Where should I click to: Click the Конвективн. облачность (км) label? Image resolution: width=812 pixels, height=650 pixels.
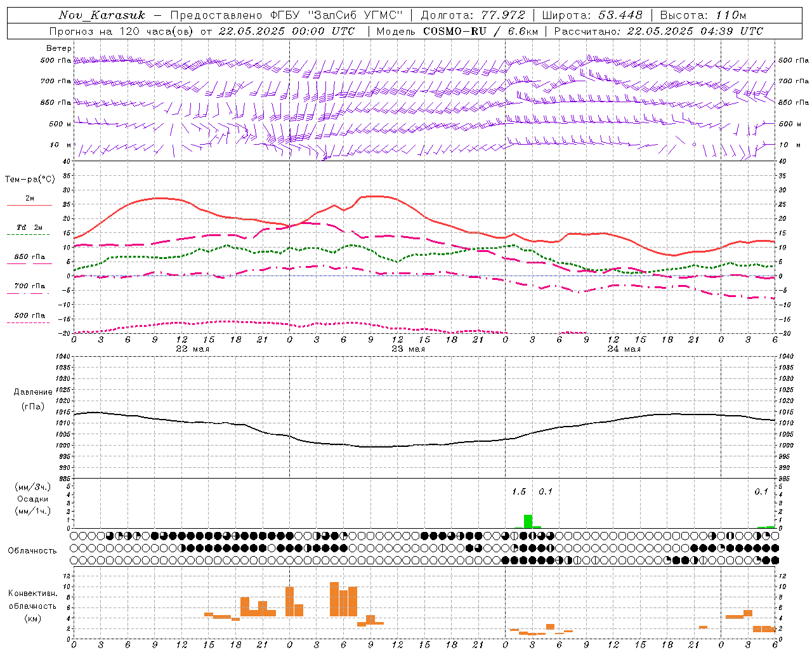(33, 606)
